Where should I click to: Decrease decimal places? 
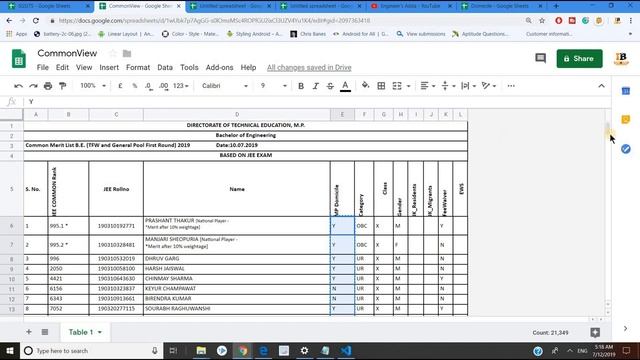pyautogui.click(x=149, y=86)
